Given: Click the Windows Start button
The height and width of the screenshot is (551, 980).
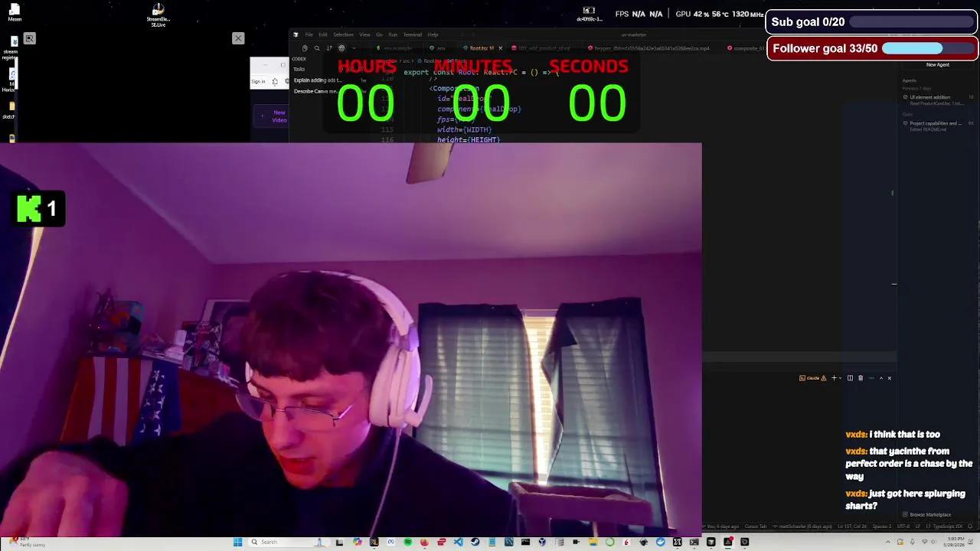Looking at the screenshot, I should coord(237,543).
